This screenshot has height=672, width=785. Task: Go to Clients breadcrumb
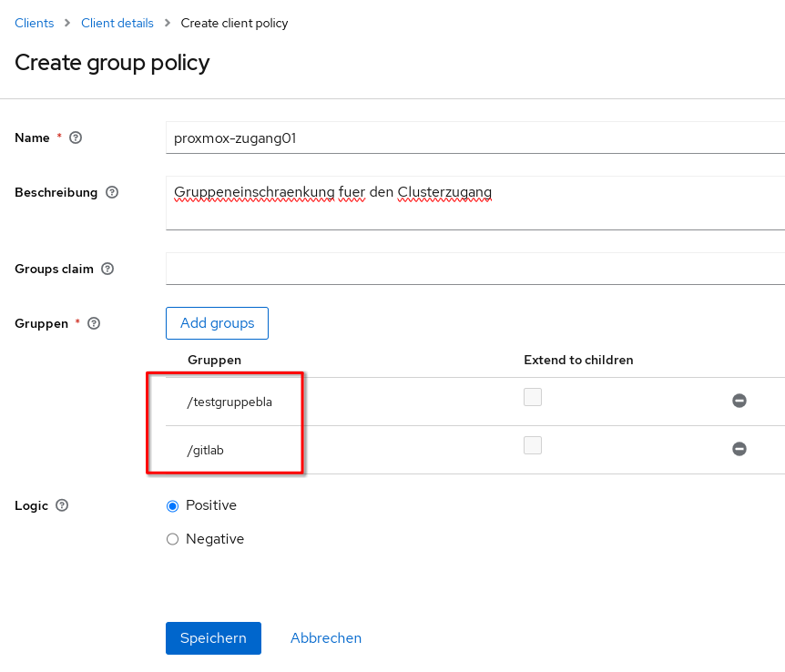click(x=35, y=24)
